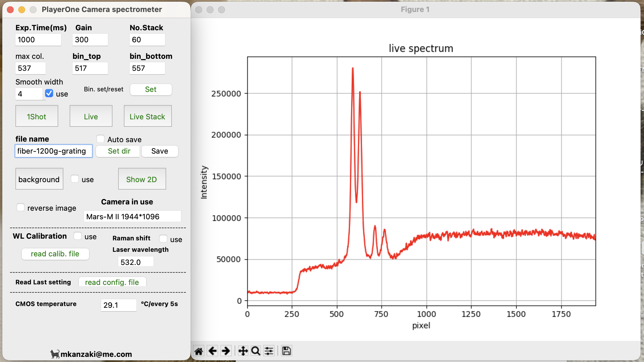Click the back arrow toolbar icon

tap(212, 351)
